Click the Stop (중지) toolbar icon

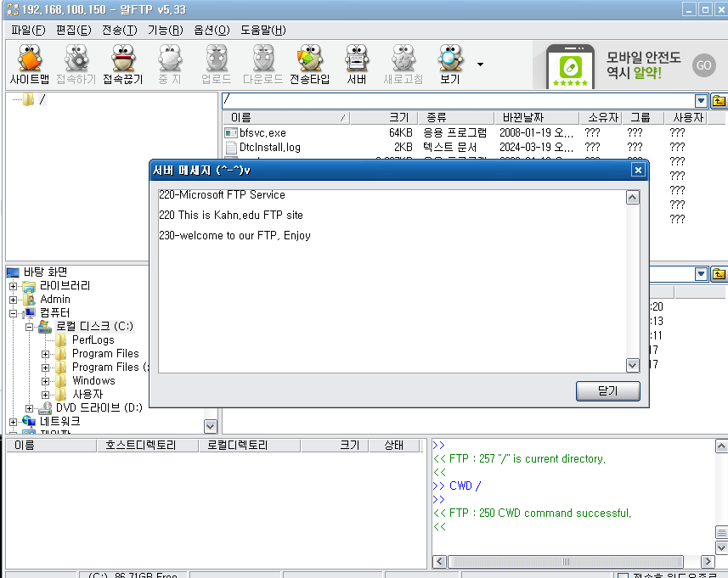[170, 65]
